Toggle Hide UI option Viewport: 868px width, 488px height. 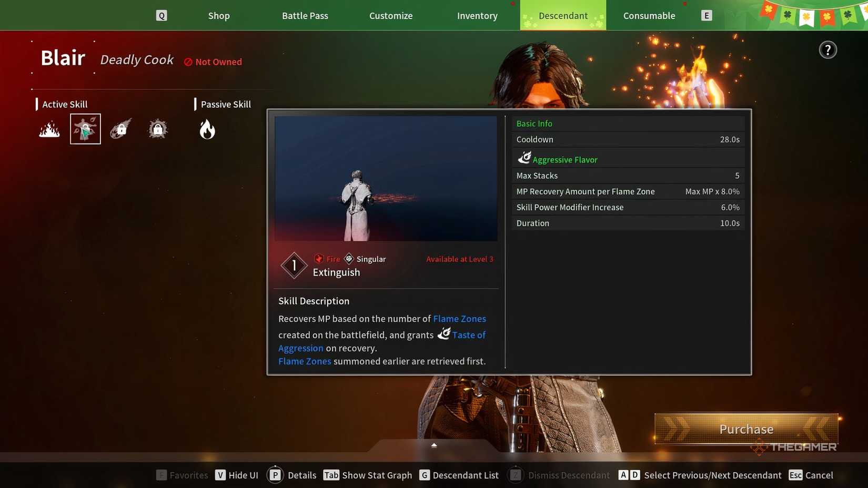pyautogui.click(x=237, y=475)
